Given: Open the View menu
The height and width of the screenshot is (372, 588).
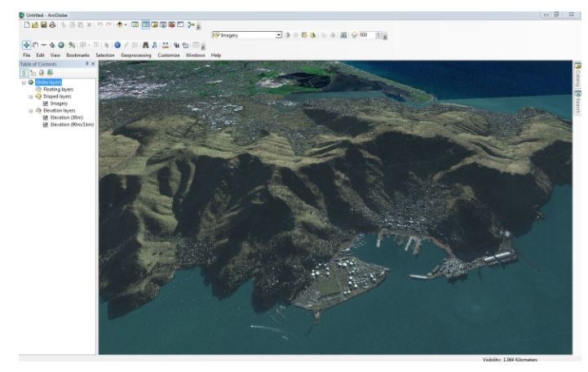Looking at the screenshot, I should coord(55,55).
